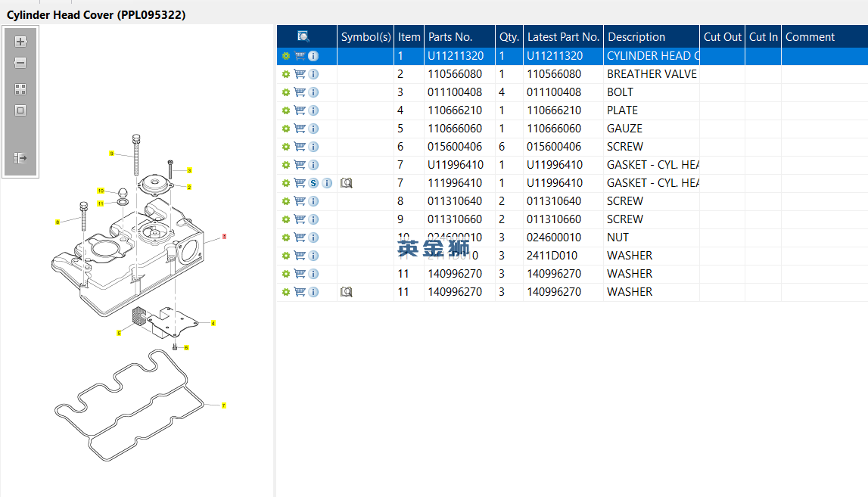Screen dimensions: 868x497
Task: Click callout 2 next to breather valve
Action: pos(189,187)
